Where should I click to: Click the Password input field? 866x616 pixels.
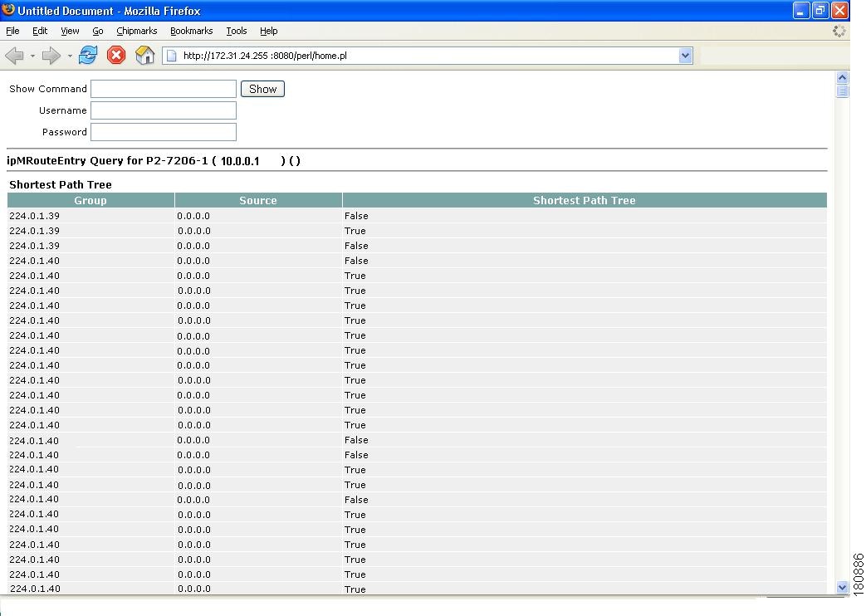tap(163, 131)
